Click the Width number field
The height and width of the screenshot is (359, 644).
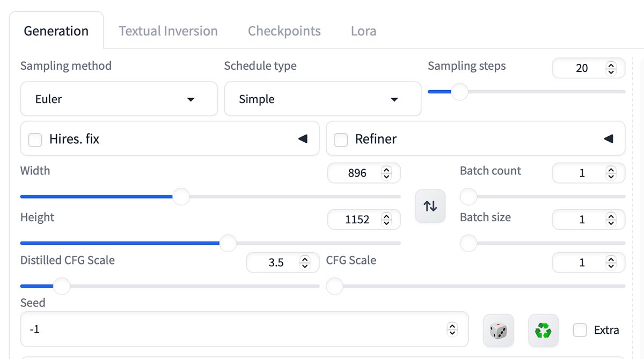pyautogui.click(x=356, y=173)
